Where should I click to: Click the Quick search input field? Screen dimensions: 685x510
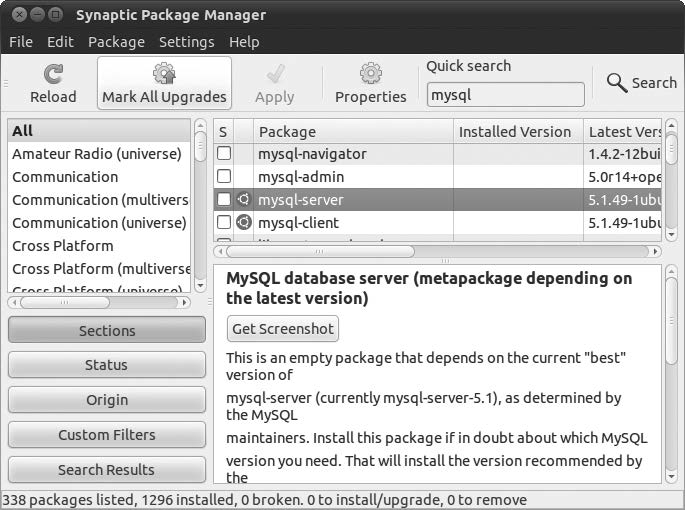click(505, 94)
